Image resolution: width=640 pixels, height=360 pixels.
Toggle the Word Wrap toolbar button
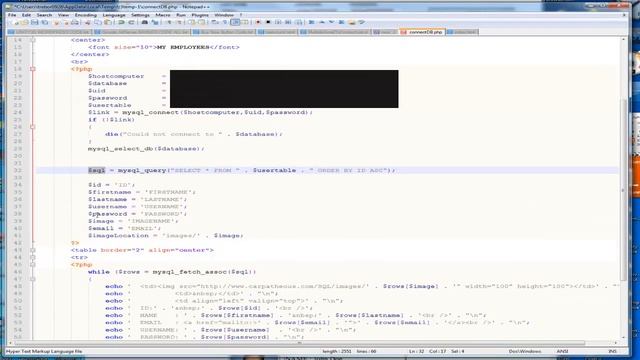coord(215,22)
